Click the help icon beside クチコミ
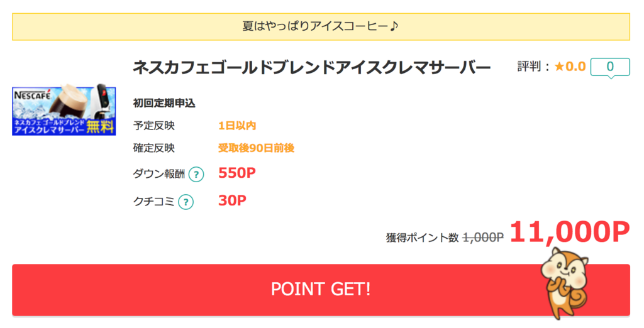Viewport: 644px width, 328px height. click(x=186, y=202)
